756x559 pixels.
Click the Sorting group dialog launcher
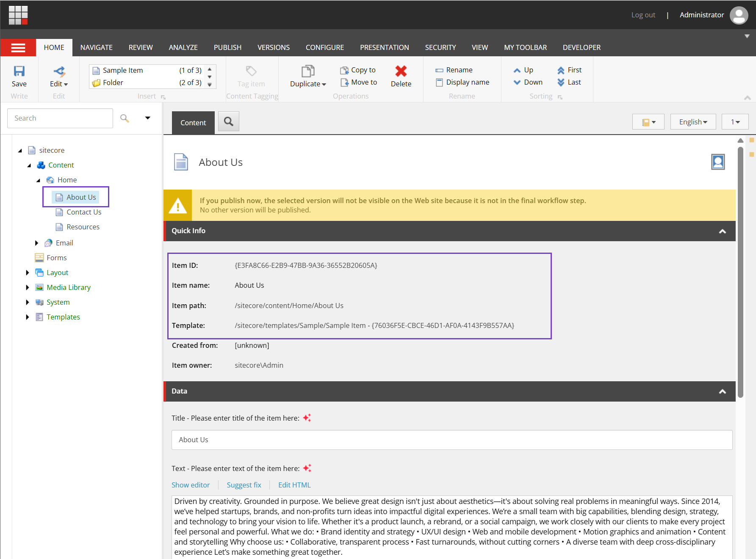click(x=560, y=97)
